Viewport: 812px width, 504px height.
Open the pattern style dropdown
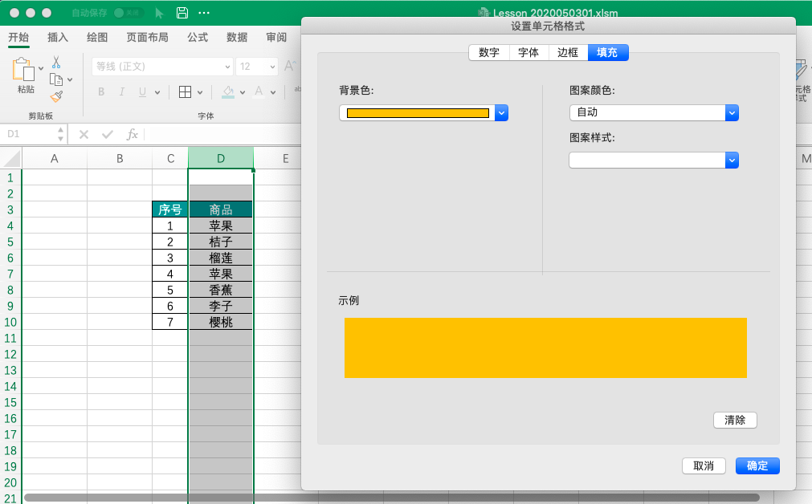click(731, 161)
